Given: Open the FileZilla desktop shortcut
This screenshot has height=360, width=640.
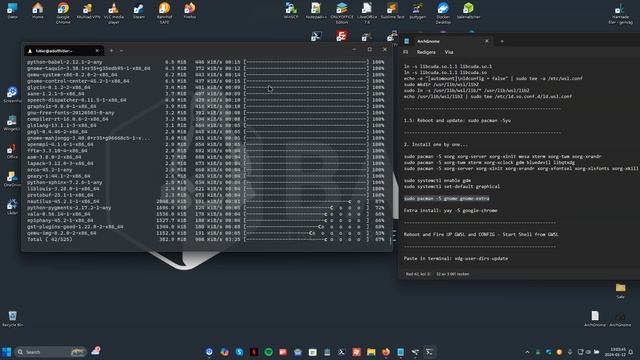Looking at the screenshot, I should (342, 36).
